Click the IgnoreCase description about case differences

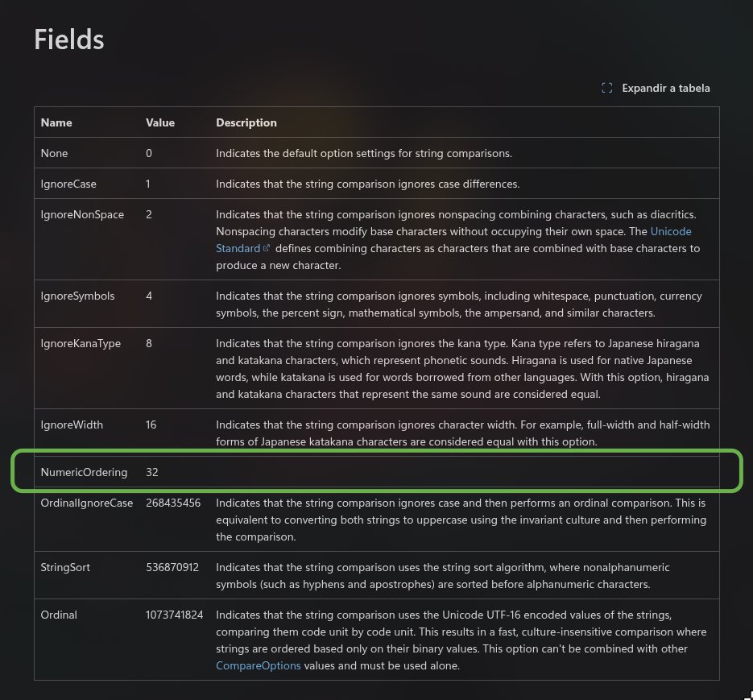coord(368,184)
